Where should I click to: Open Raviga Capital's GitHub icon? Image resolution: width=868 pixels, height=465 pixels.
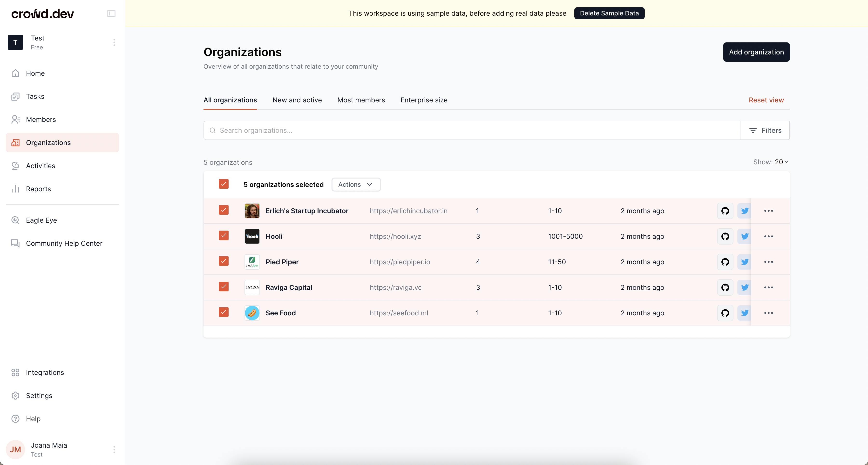(x=725, y=287)
